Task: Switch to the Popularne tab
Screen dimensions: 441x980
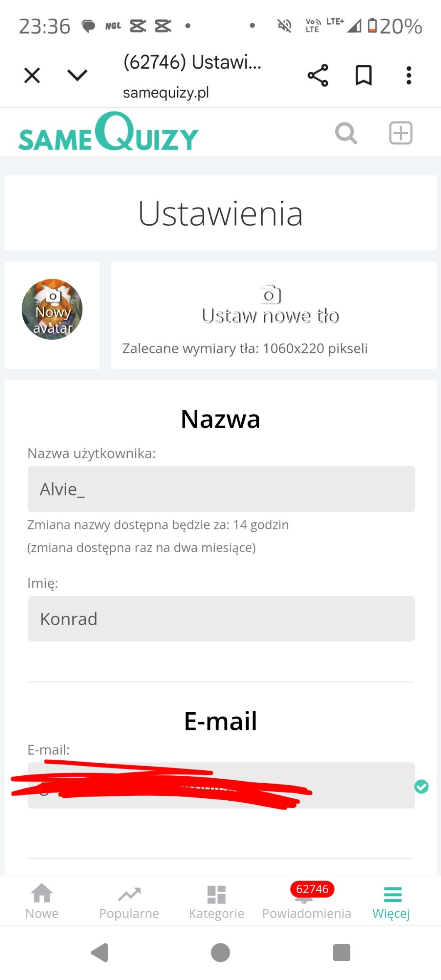Action: [129, 901]
